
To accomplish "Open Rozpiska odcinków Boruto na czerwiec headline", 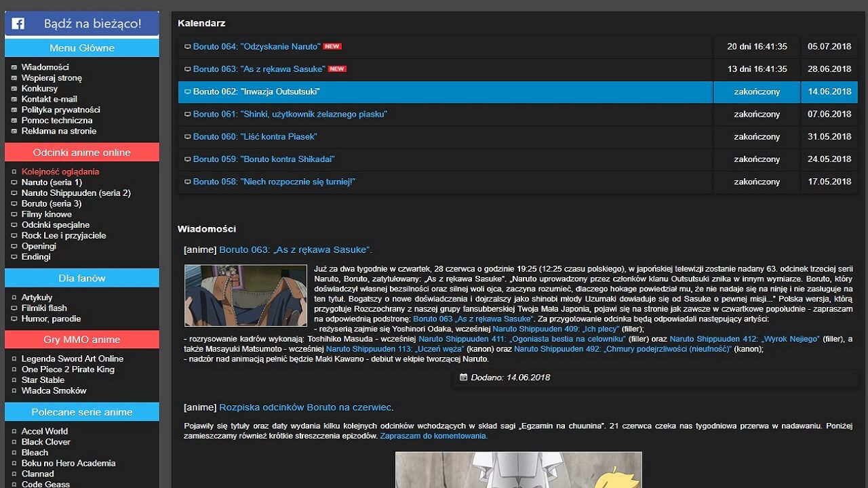I will [x=305, y=407].
